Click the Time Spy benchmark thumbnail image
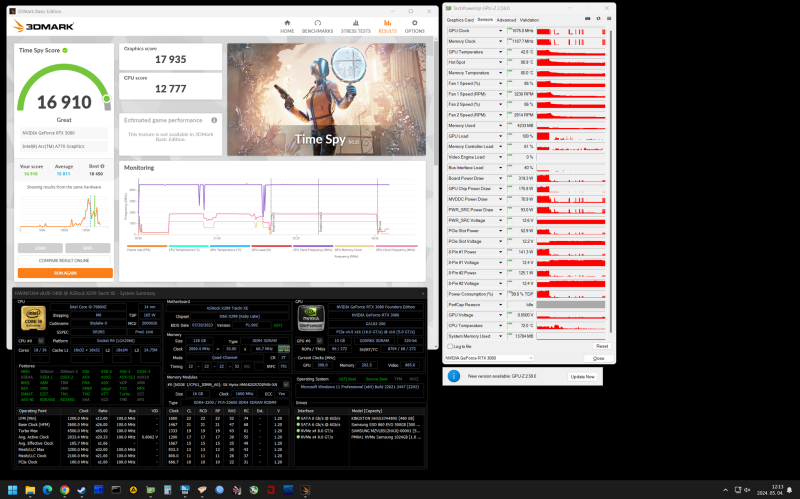 click(327, 99)
